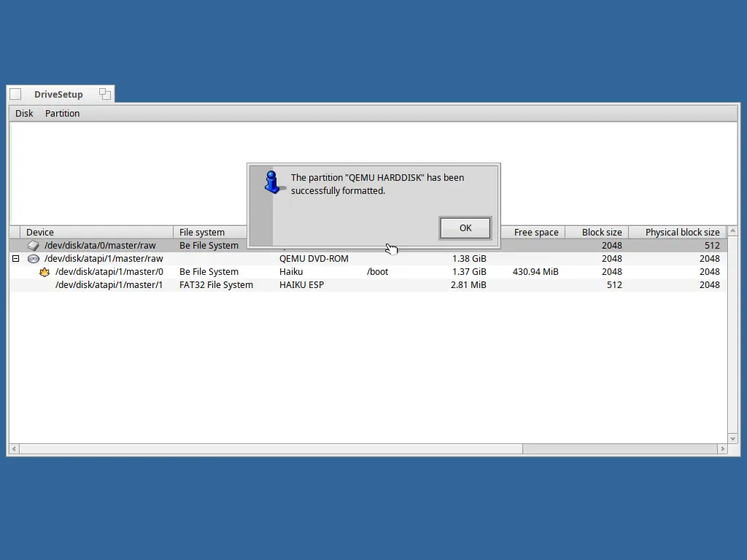This screenshot has width=747, height=560.
Task: Click the Haiku boot volume leaf icon
Action: tap(44, 272)
